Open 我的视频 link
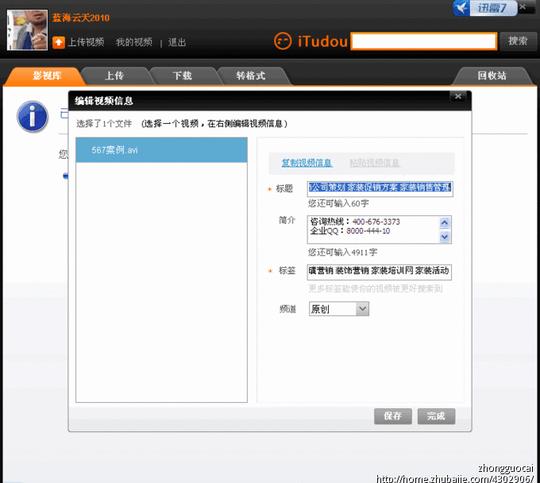Viewport: 540px width, 483px height. click(x=134, y=42)
